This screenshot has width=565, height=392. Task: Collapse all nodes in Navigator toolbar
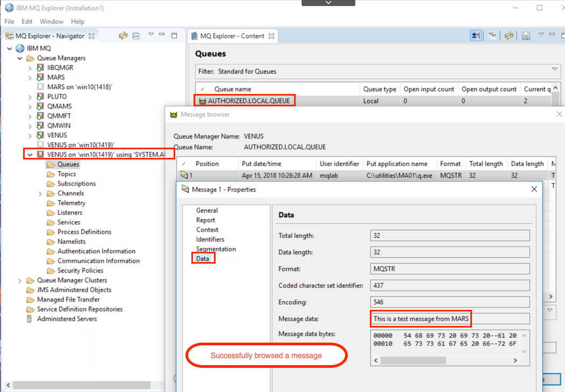coord(136,35)
